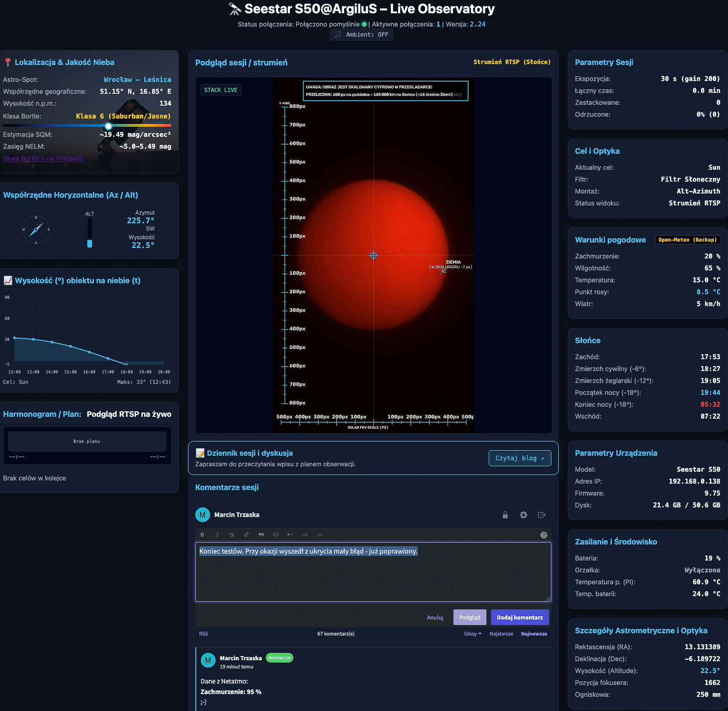
Task: Click the Podgląd preview button
Action: pos(469,617)
